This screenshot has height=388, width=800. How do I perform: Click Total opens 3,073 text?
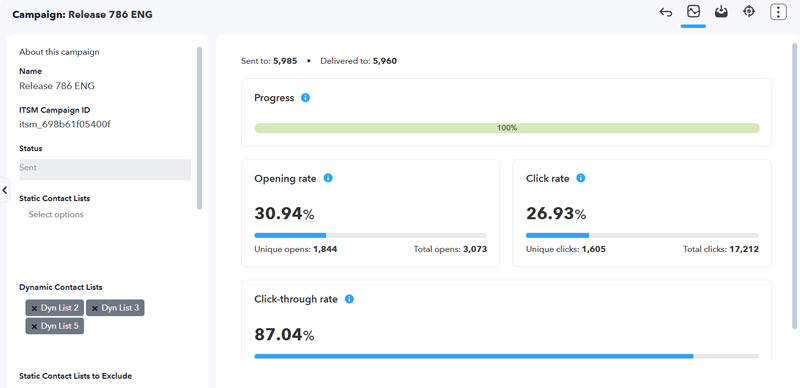click(450, 250)
